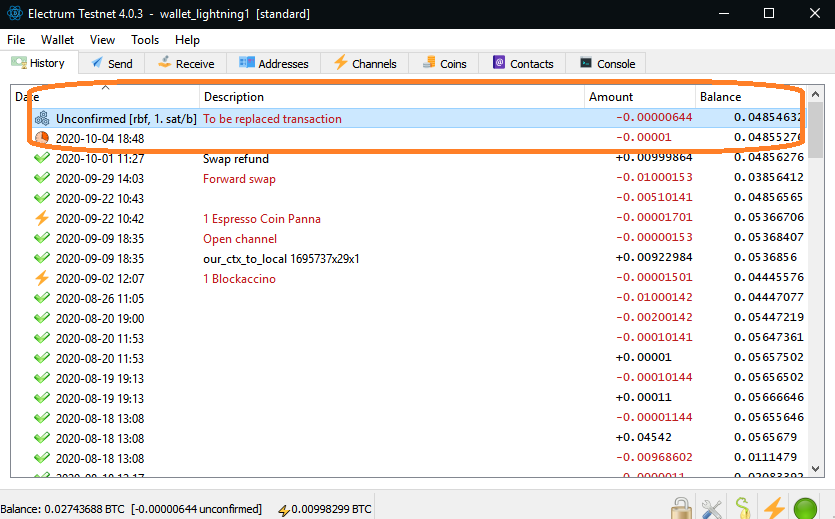
Task: Click amount -0.00510141
Action: pos(654,197)
